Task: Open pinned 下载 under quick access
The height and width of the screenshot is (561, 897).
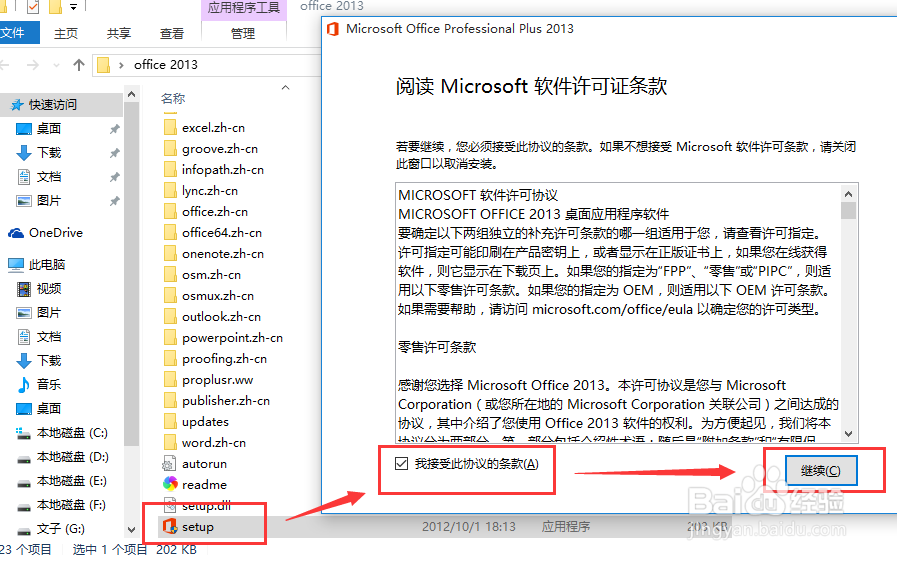Action: click(49, 153)
